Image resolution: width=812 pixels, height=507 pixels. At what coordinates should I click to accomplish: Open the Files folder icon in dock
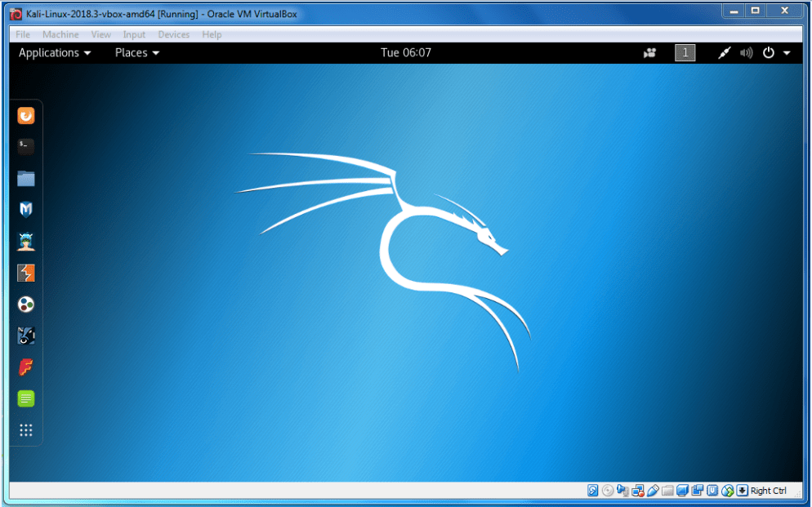[x=26, y=179]
